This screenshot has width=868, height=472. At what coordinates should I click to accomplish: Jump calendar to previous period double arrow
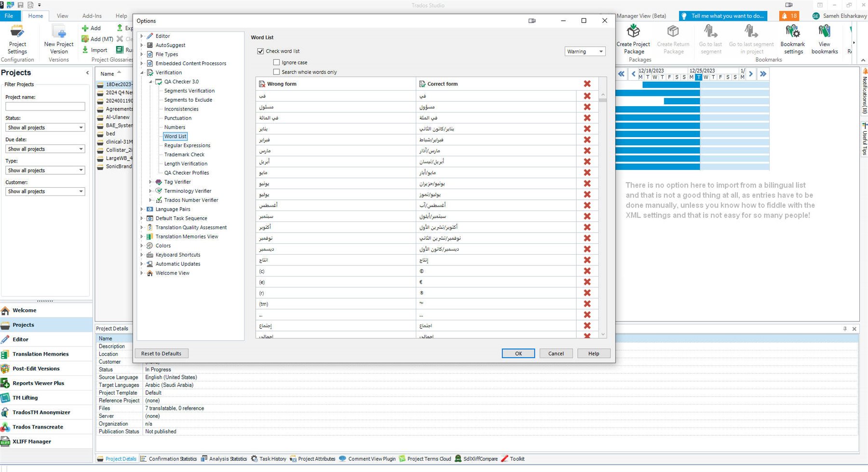point(621,74)
